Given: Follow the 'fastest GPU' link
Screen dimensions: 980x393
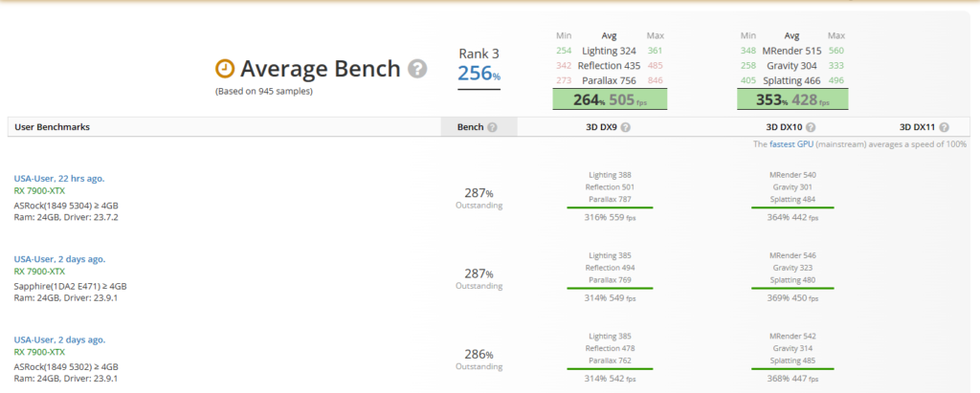Looking at the screenshot, I should [x=790, y=143].
